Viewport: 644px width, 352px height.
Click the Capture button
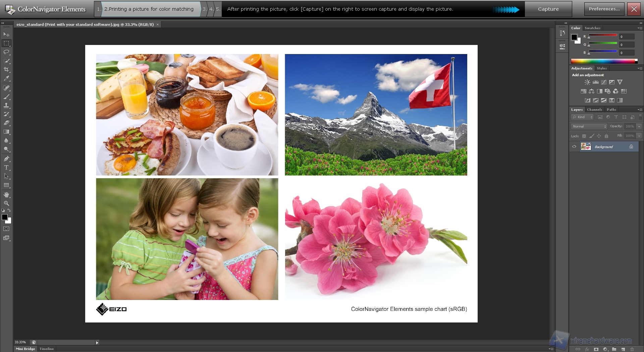pyautogui.click(x=548, y=9)
